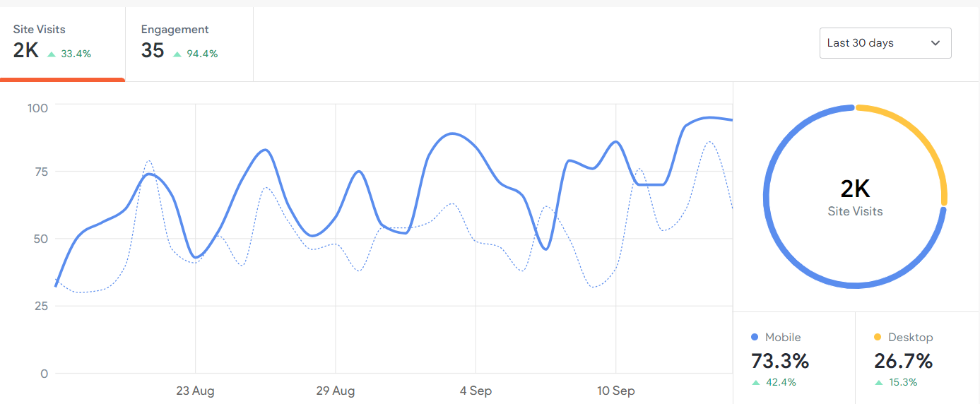The height and width of the screenshot is (404, 980).
Task: Click the Mobile 73.3% stat
Action: (781, 361)
